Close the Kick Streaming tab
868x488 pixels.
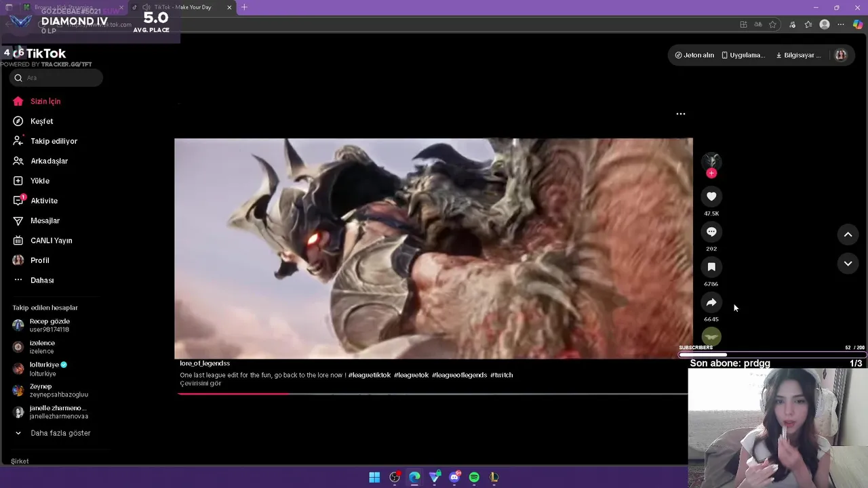coord(121,7)
